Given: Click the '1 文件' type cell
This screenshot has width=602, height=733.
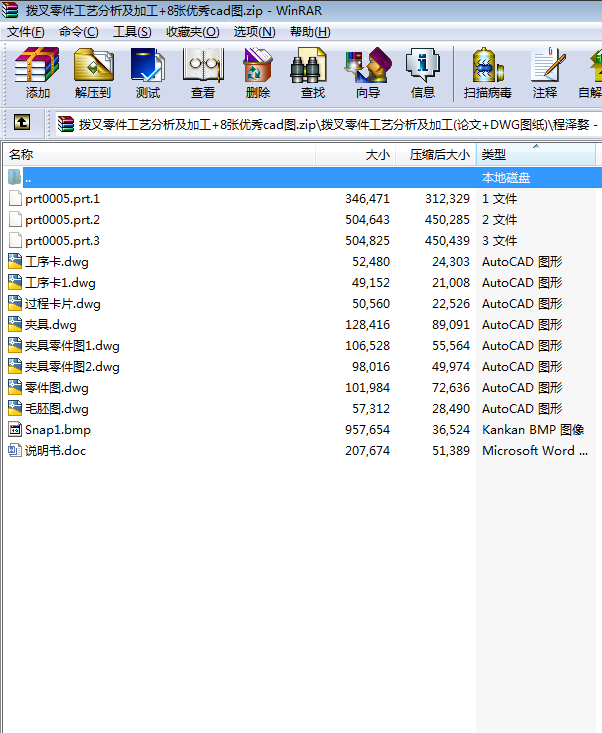Looking at the screenshot, I should click(x=499, y=199).
